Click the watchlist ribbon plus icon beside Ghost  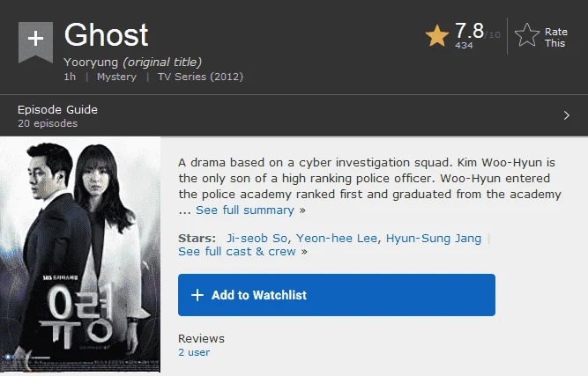pos(35,41)
